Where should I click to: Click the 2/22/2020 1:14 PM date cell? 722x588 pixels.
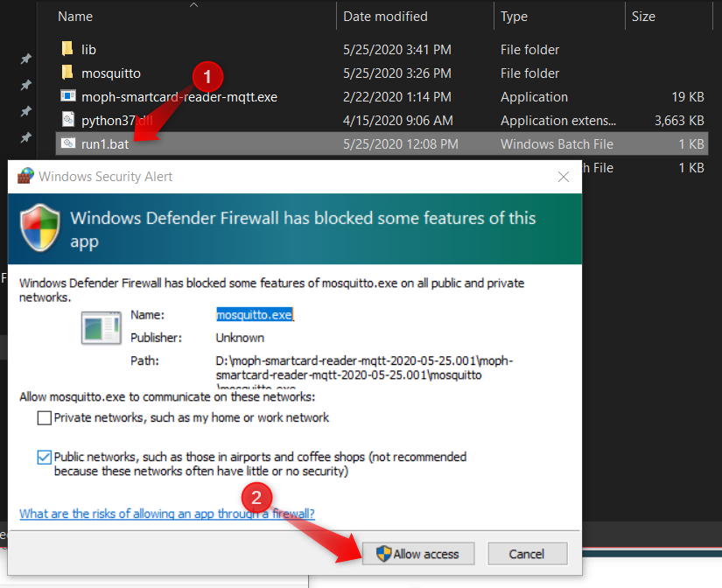(396, 97)
